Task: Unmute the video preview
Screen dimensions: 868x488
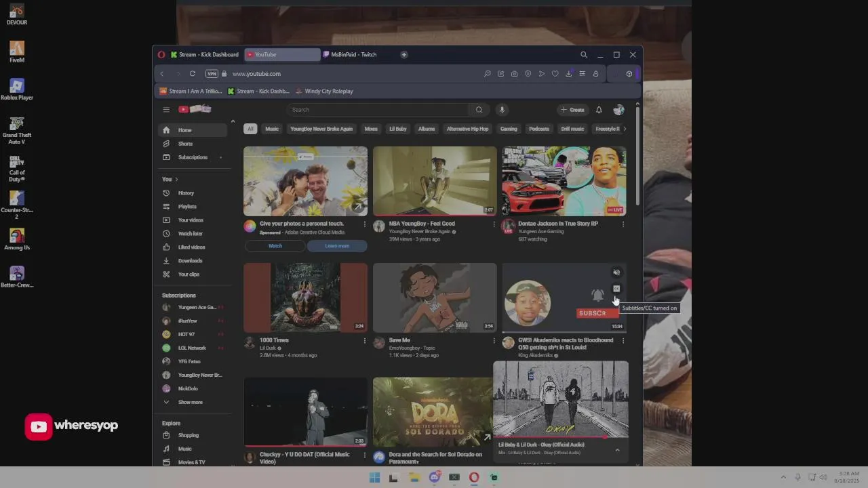Action: (x=616, y=272)
